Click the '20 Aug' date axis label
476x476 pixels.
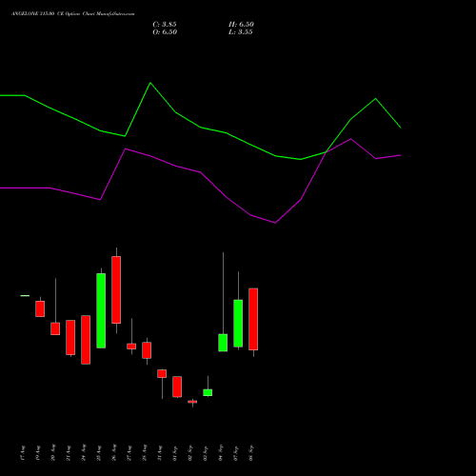point(53,452)
